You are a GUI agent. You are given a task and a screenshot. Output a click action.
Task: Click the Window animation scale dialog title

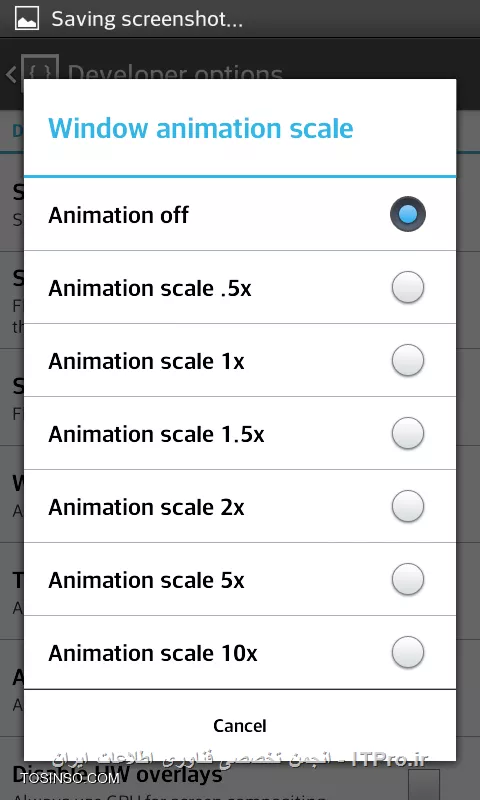200,128
